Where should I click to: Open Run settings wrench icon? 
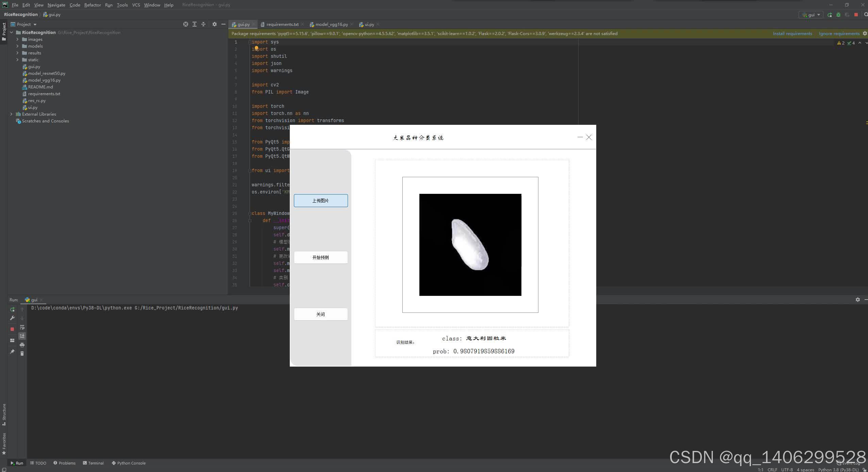tap(12, 318)
